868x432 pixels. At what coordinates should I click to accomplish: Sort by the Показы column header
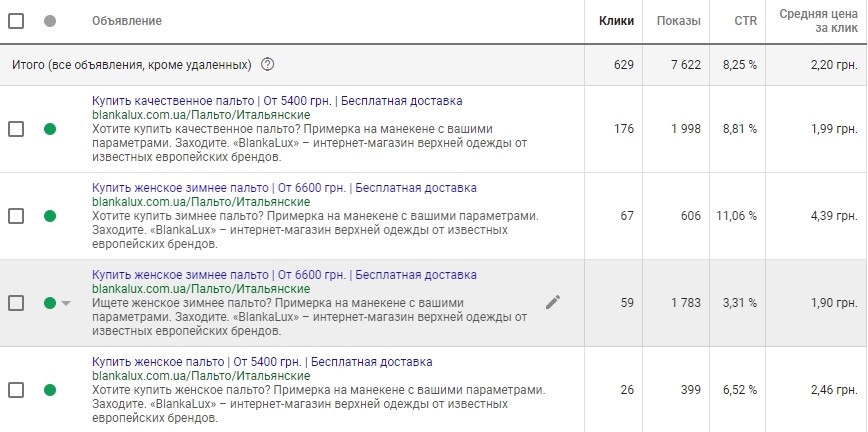tap(678, 21)
